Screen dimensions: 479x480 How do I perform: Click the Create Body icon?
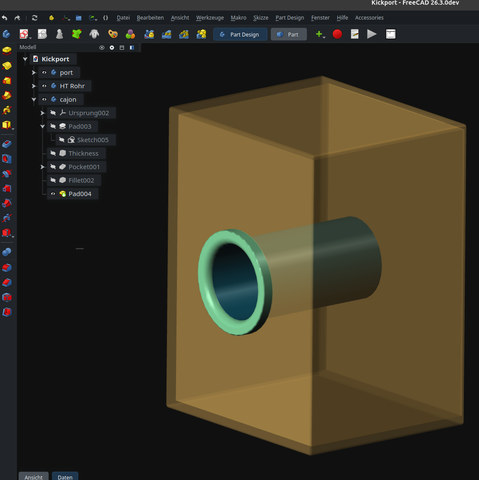[6, 34]
